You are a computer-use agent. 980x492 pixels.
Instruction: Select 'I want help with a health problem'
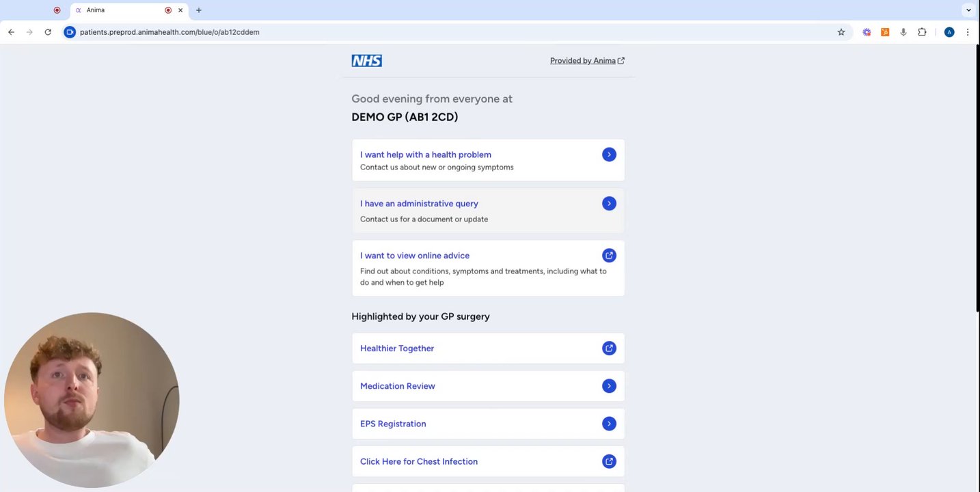[x=425, y=154]
